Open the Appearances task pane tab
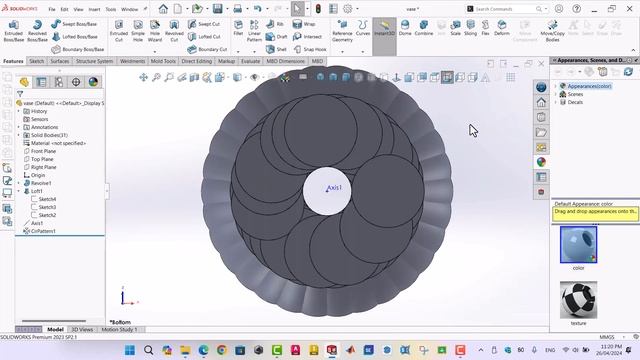 click(x=541, y=162)
